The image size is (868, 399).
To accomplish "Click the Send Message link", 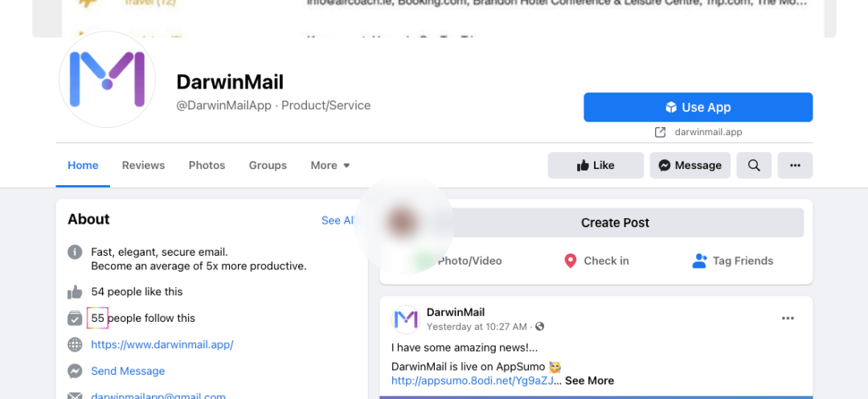I will point(128,372).
